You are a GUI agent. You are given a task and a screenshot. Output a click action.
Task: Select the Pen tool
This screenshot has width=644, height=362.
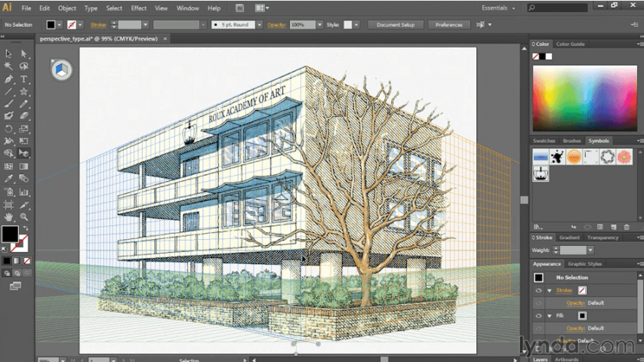coord(8,78)
